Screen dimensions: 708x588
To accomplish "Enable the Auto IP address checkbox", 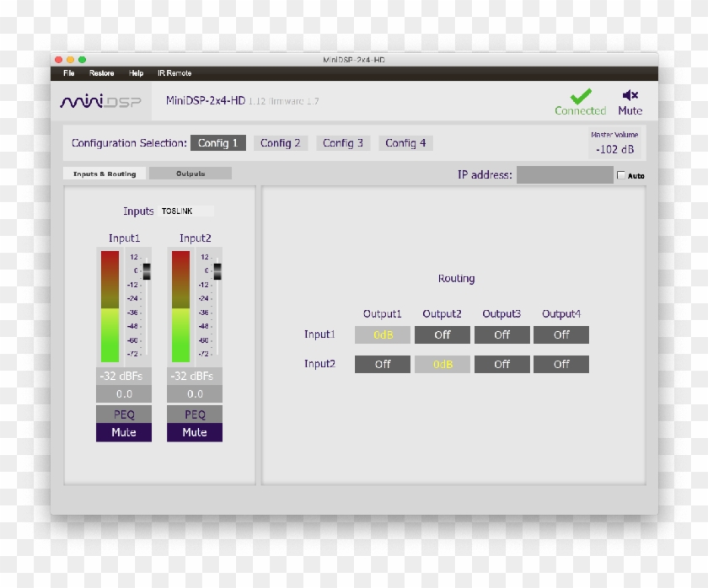I will (622, 176).
